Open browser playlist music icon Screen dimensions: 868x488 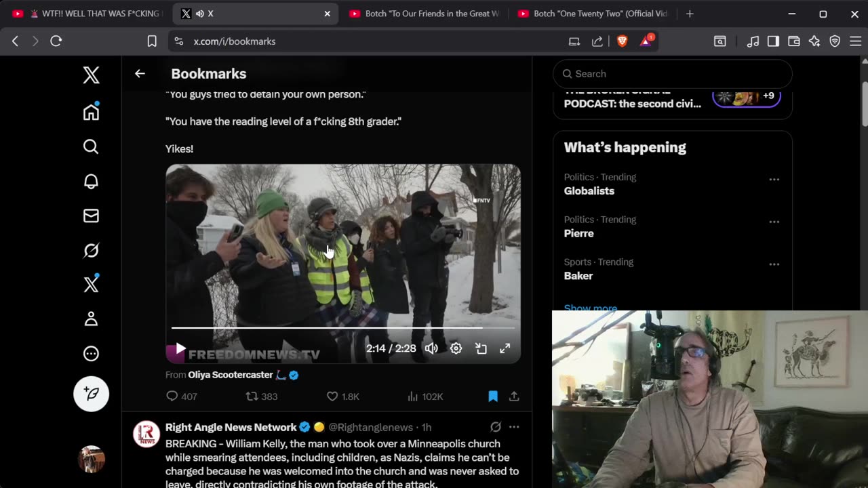click(x=753, y=41)
